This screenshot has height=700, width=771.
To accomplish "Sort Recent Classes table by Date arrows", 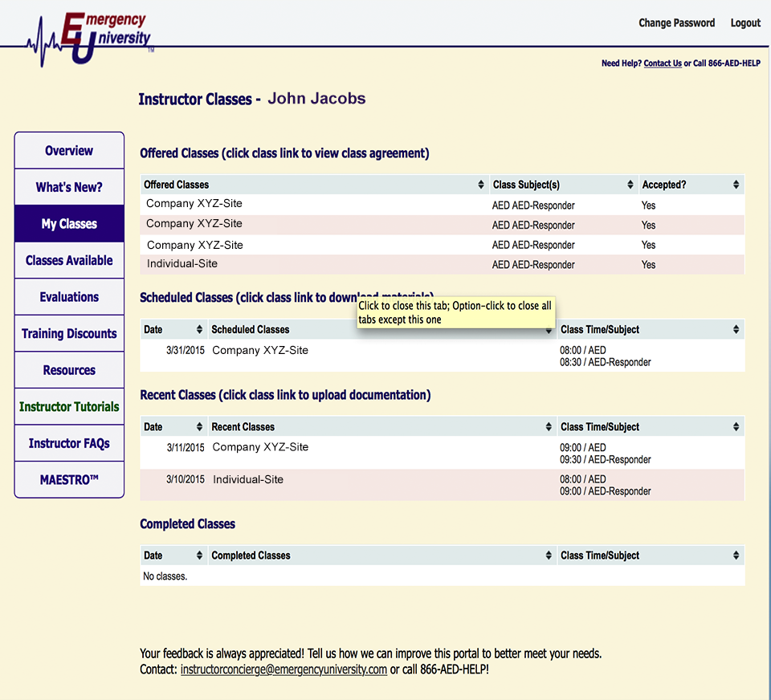I will pyautogui.click(x=199, y=427).
